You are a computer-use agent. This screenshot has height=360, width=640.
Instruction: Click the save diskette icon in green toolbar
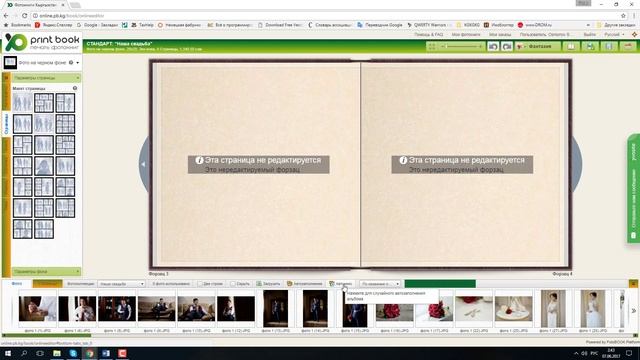coord(590,47)
